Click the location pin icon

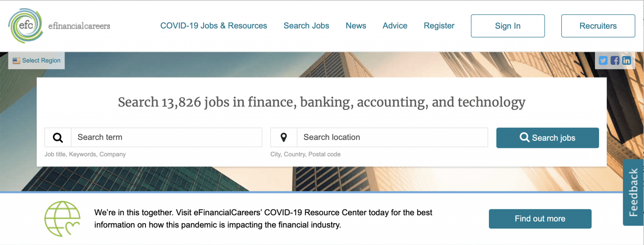283,137
